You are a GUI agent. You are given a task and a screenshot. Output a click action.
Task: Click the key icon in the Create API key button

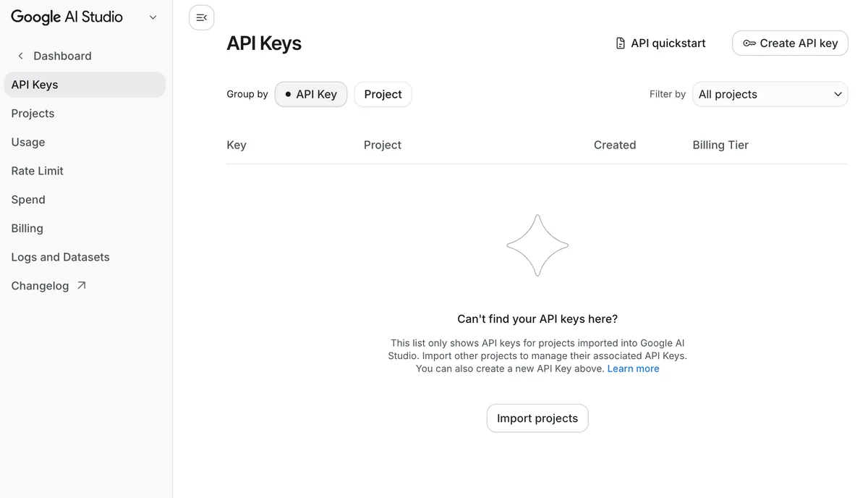coord(749,43)
